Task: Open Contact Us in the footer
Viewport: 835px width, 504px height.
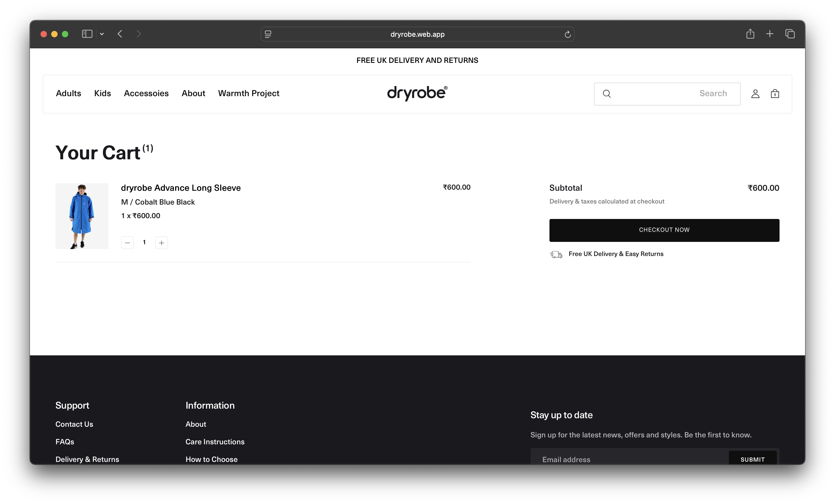Action: [x=74, y=424]
